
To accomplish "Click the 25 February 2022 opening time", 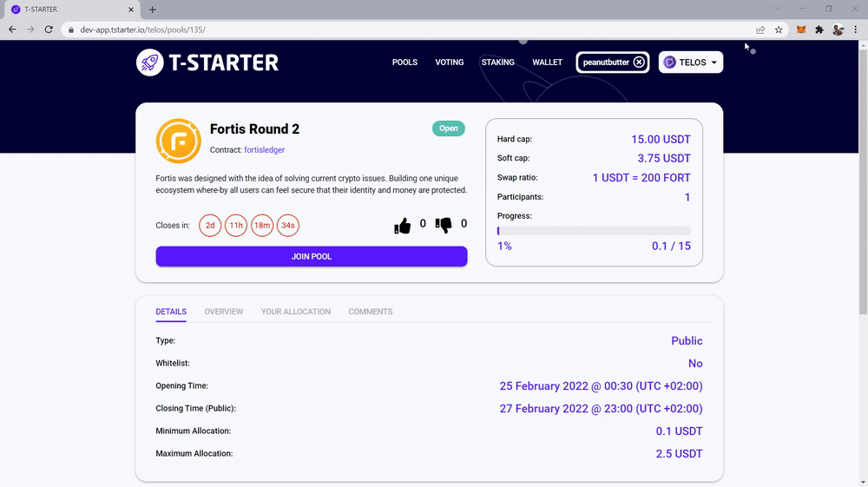I will coord(601,386).
